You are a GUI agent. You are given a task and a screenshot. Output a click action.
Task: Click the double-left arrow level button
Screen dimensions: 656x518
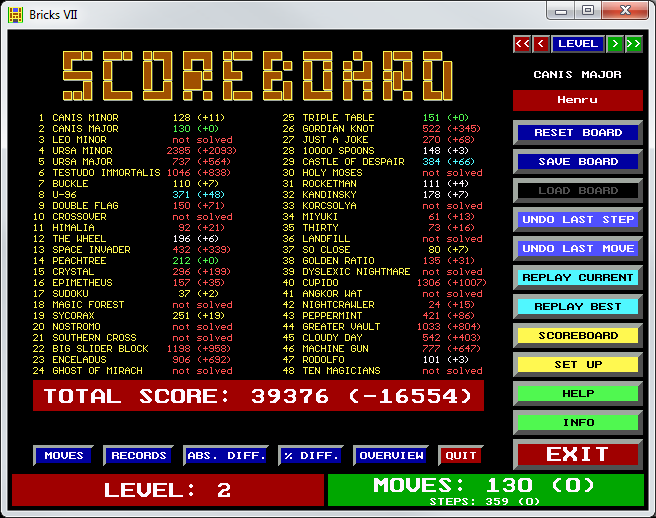521,44
